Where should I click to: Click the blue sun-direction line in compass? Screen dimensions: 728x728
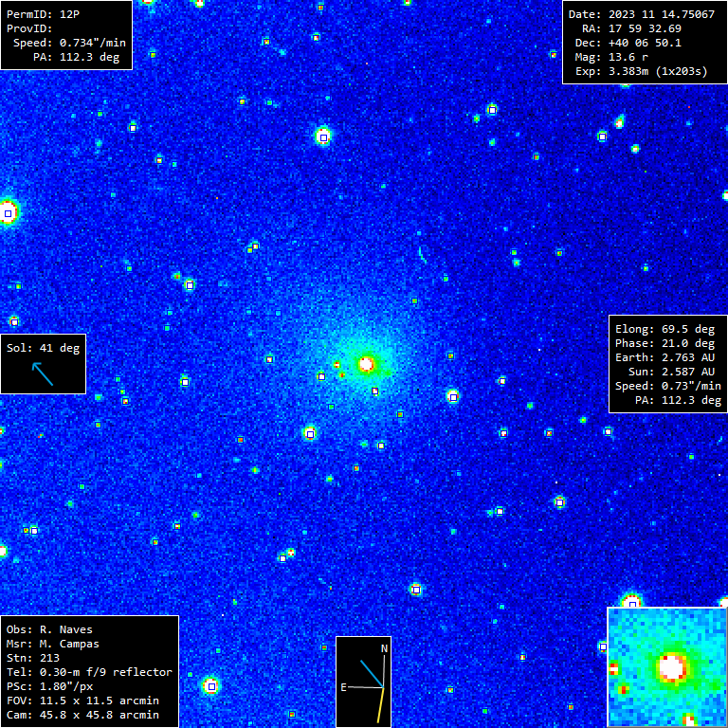coord(372,674)
